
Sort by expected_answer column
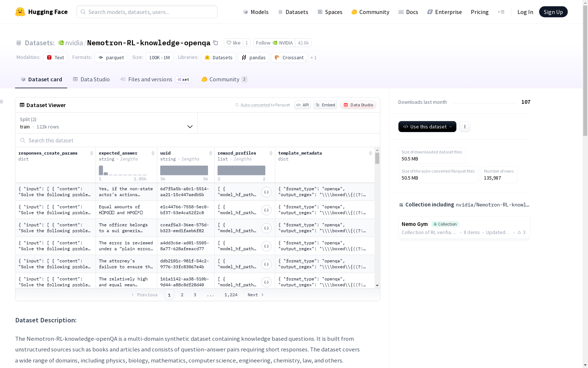(153, 153)
